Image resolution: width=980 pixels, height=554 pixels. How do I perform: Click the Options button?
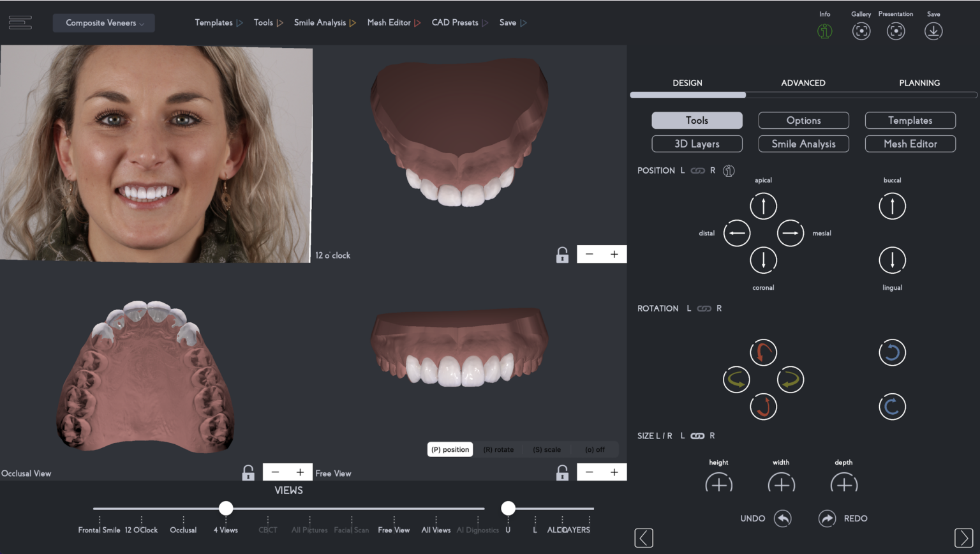(803, 120)
